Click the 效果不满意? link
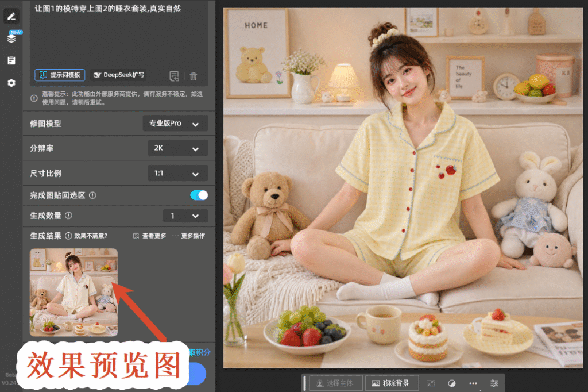 [x=91, y=236]
